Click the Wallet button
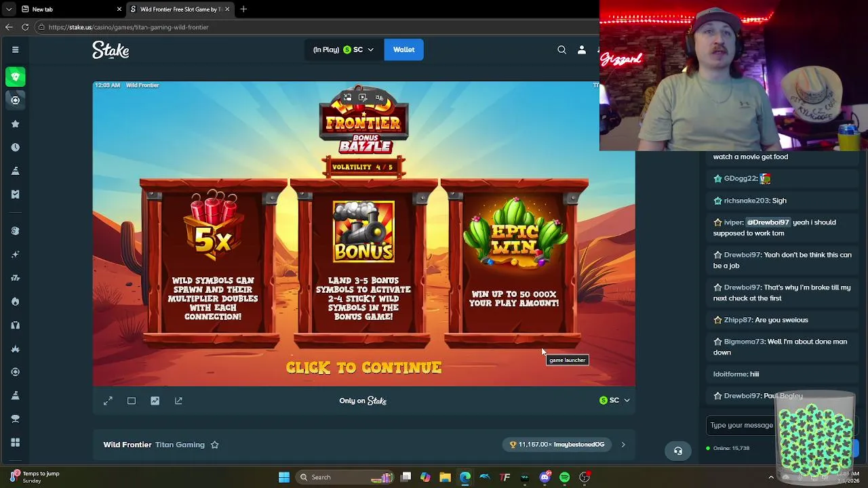 tap(403, 49)
